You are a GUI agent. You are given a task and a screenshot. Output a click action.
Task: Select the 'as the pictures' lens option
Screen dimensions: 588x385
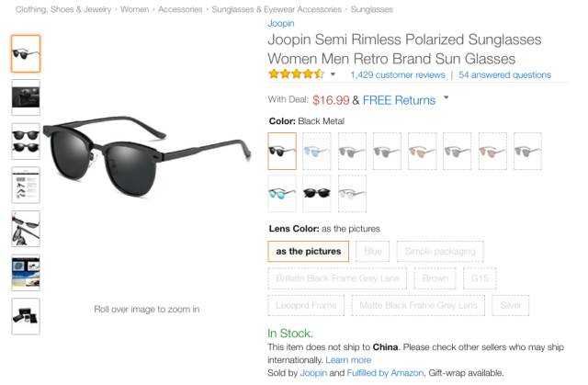tap(309, 251)
